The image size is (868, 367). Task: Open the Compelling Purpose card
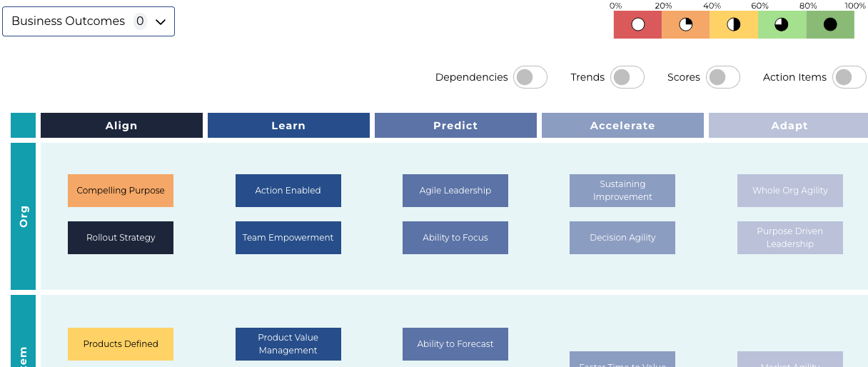click(x=121, y=191)
